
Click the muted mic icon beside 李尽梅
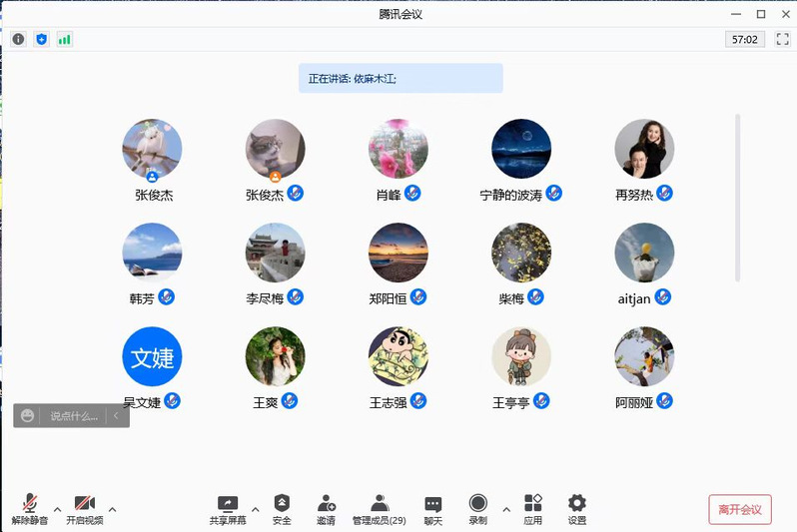pyautogui.click(x=296, y=296)
